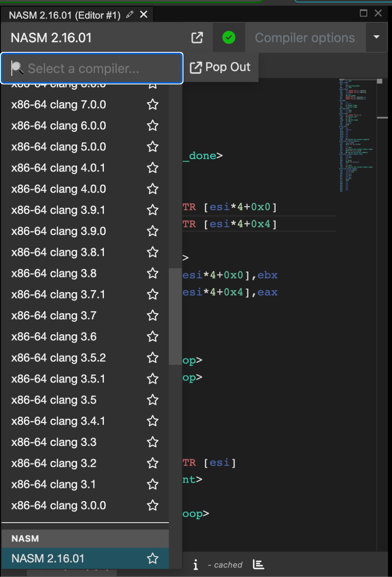Click star icon beside x86-64 clang 3.5.2
This screenshot has width=392, height=577.
click(x=153, y=358)
